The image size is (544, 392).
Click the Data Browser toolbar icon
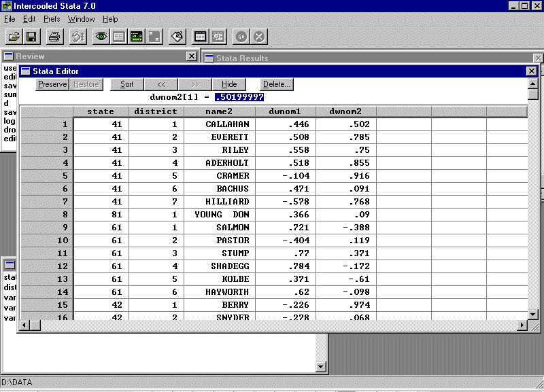coord(218,37)
